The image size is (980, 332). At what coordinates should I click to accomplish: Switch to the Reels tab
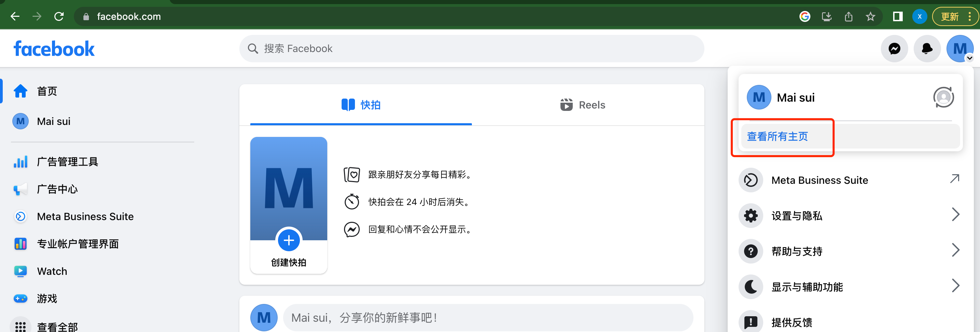582,105
